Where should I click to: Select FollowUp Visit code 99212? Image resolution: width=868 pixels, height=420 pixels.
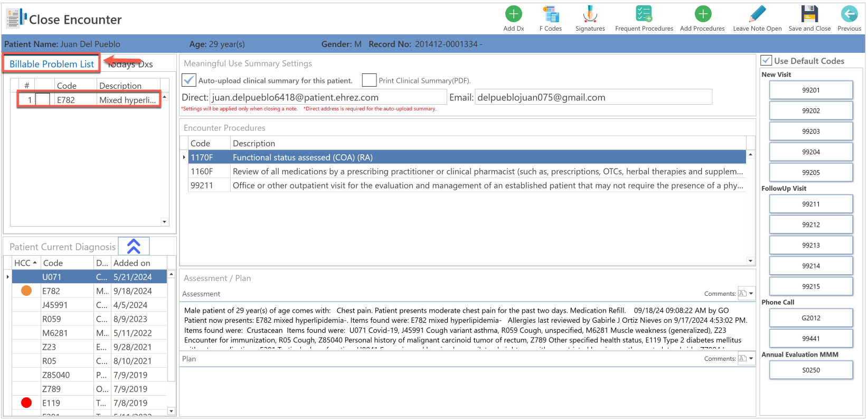pos(810,225)
